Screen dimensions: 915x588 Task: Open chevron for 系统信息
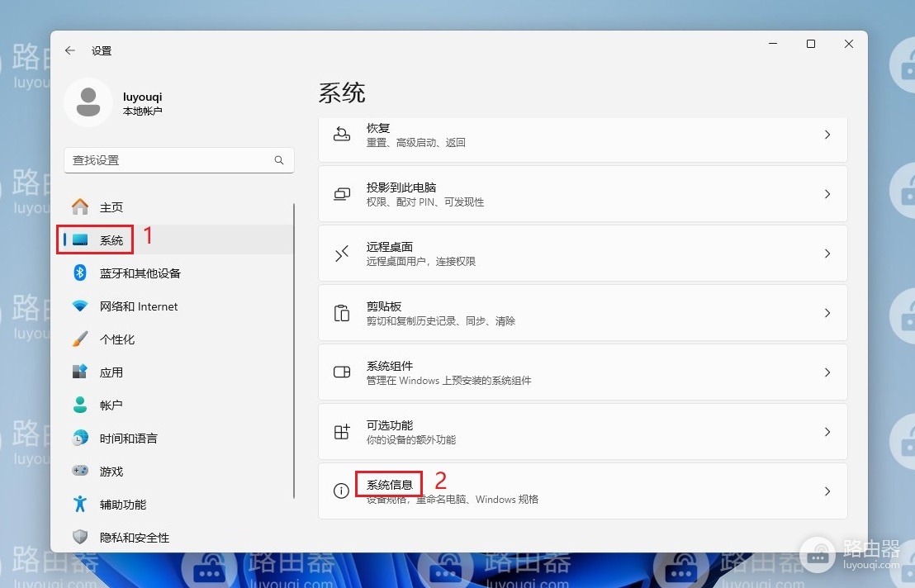[827, 491]
